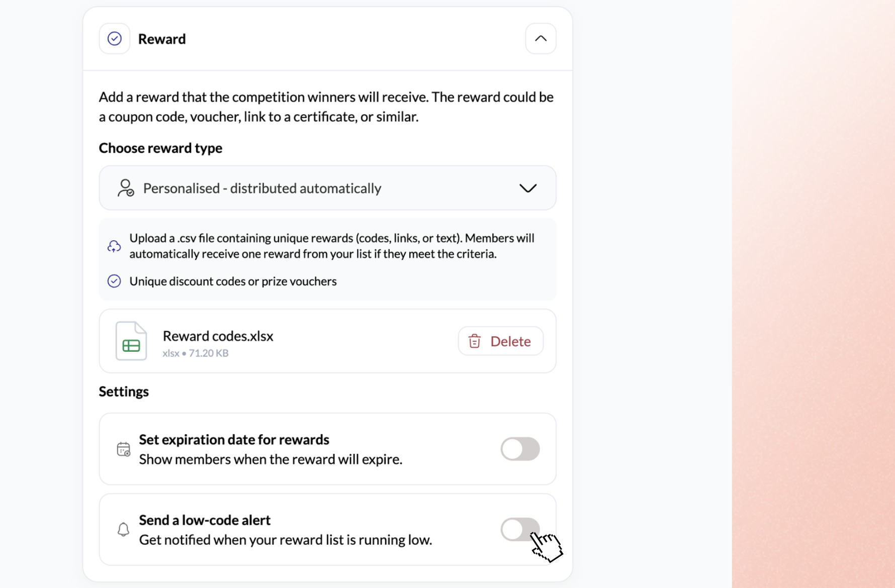Click the calendar expiration icon
The image size is (895, 588).
pyautogui.click(x=123, y=449)
